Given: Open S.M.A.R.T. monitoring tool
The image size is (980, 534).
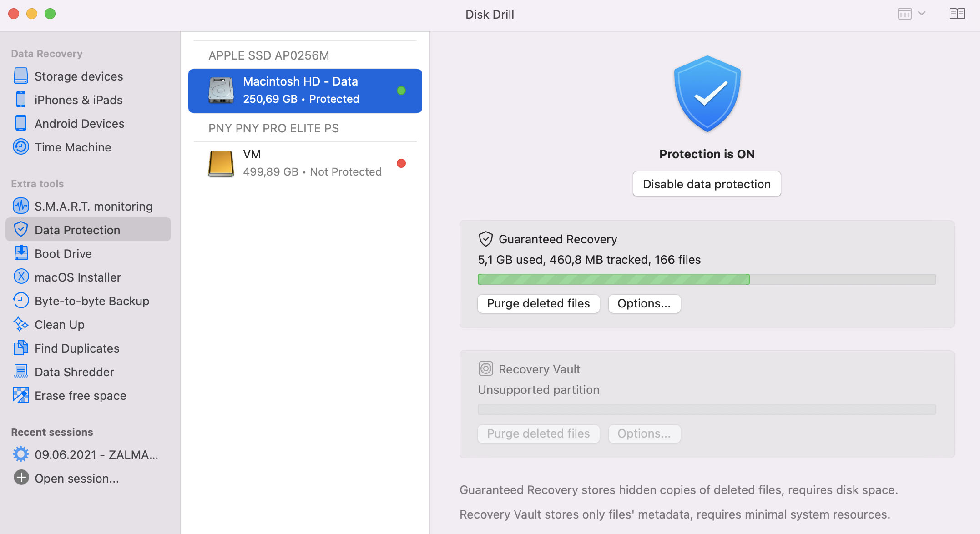Looking at the screenshot, I should coord(88,207).
